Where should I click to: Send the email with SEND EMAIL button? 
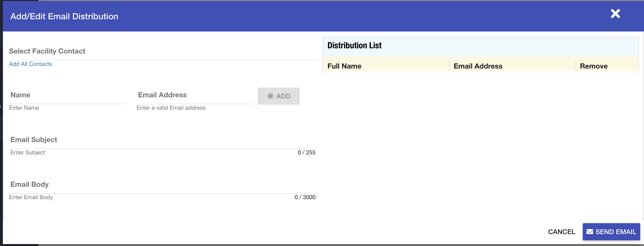point(611,232)
